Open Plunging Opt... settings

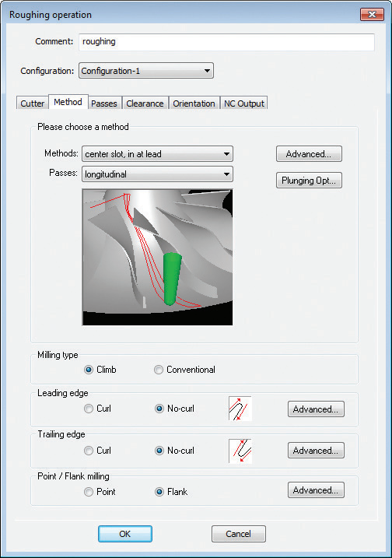point(309,181)
